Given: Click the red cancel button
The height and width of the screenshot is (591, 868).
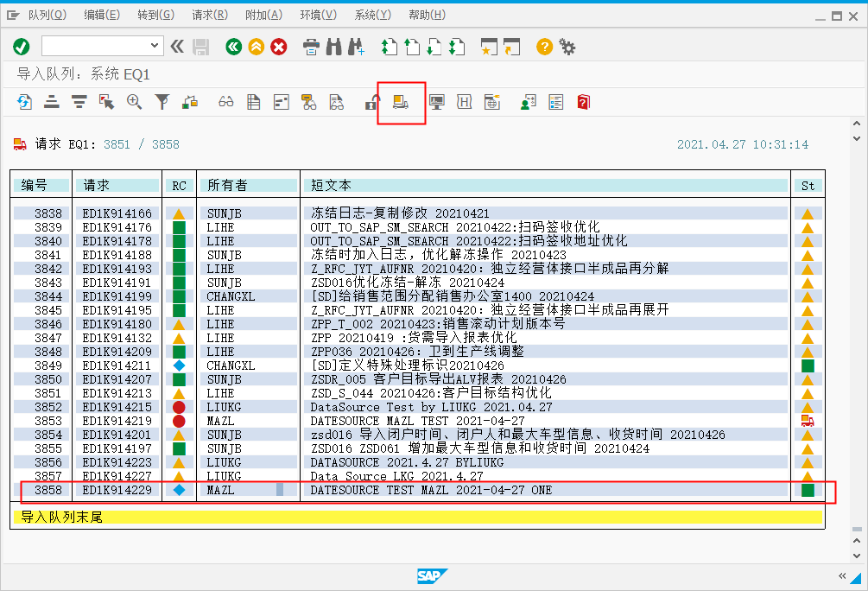Looking at the screenshot, I should (277, 48).
